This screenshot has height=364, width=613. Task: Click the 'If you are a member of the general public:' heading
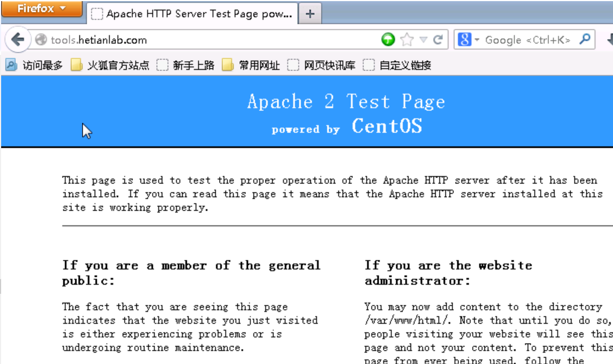click(191, 273)
